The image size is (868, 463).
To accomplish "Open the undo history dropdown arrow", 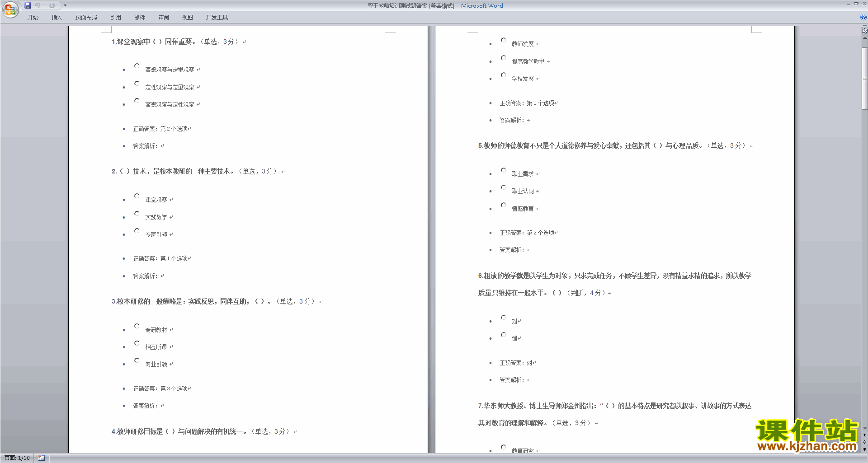I will click(x=44, y=5).
